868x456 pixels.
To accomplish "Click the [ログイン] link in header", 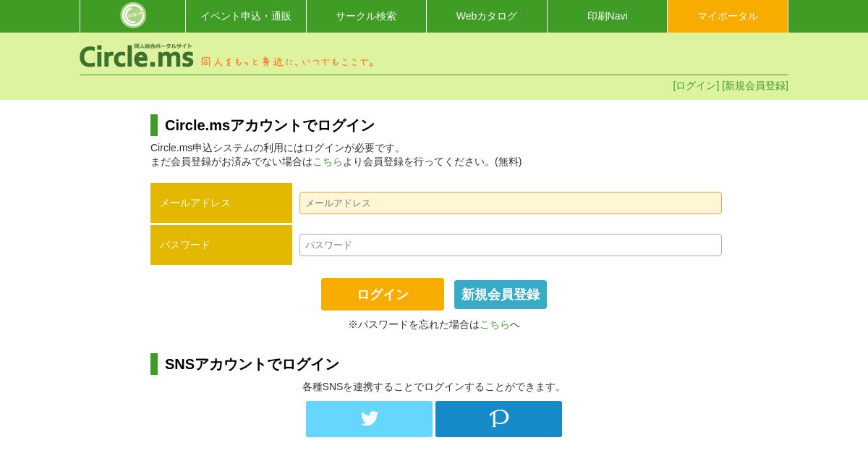I will 696,85.
